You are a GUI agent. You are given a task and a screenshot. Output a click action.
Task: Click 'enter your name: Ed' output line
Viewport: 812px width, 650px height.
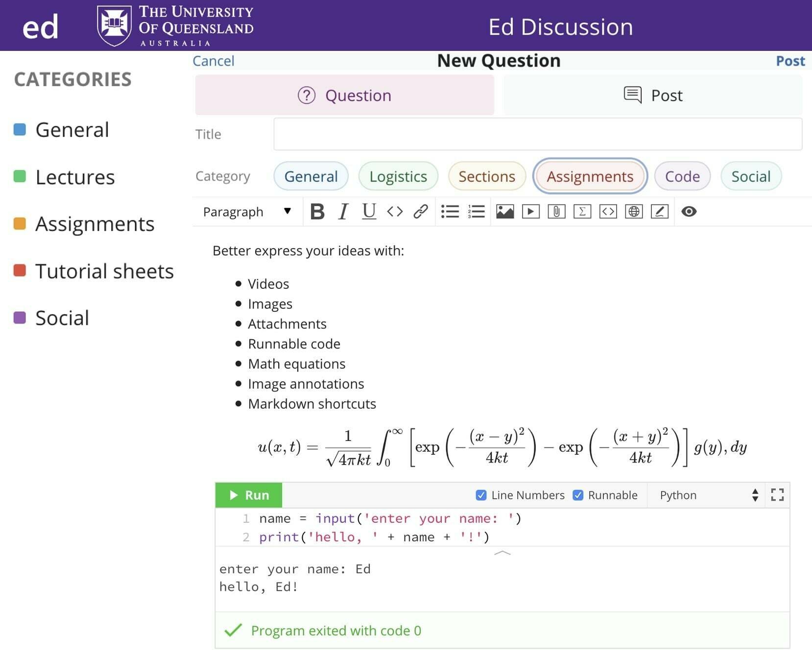pos(295,569)
